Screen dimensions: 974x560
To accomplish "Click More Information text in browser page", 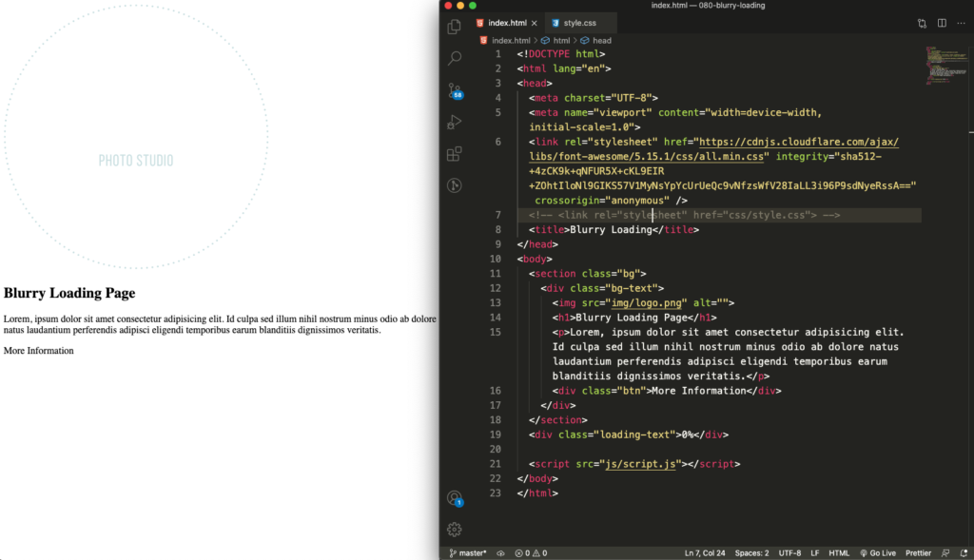I will pos(38,351).
